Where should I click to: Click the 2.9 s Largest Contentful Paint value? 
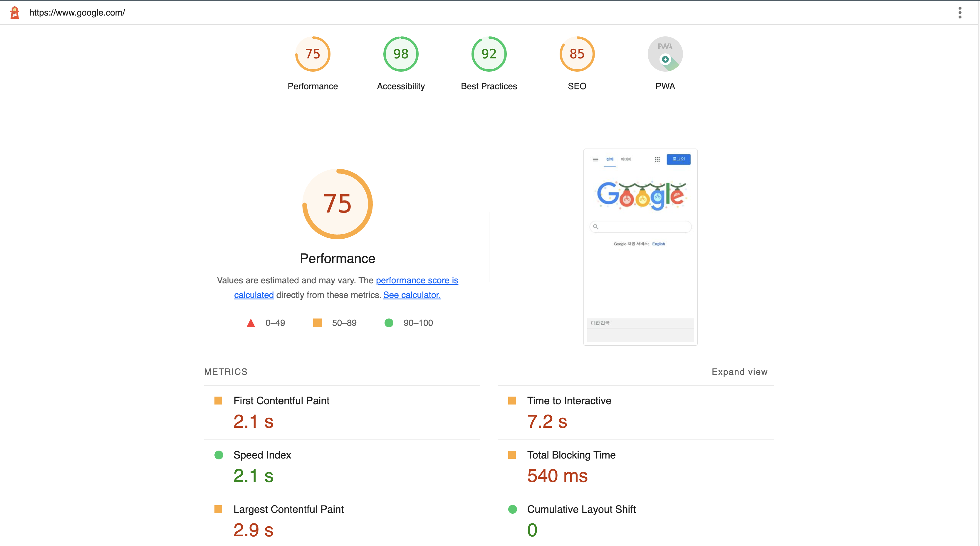253,530
